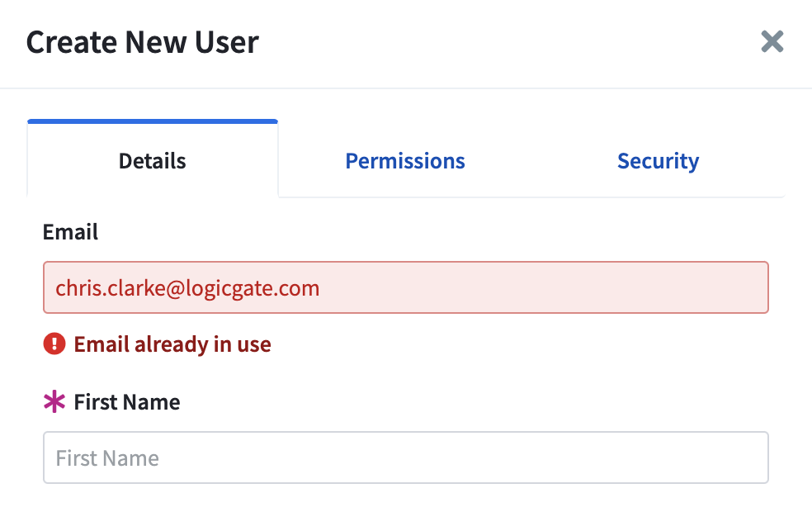Click the purple required asterisk icon
This screenshot has height=512, width=812.
click(54, 401)
